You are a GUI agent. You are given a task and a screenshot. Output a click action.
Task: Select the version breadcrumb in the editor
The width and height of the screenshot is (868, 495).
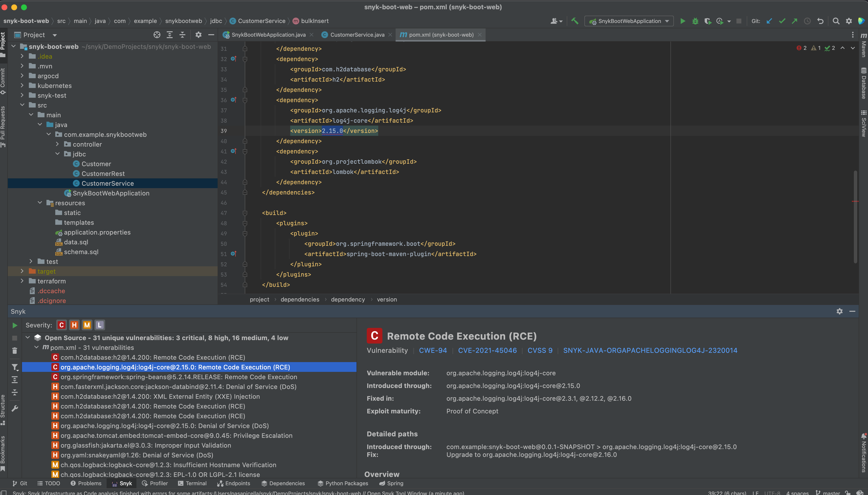point(387,300)
